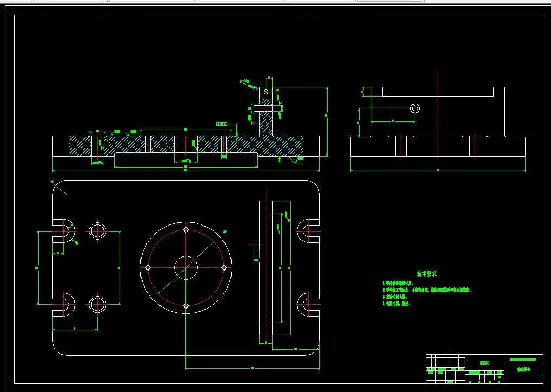Pick the upper-left counterbored hole in plan view
Screen dimensions: 551x392
(x=97, y=231)
